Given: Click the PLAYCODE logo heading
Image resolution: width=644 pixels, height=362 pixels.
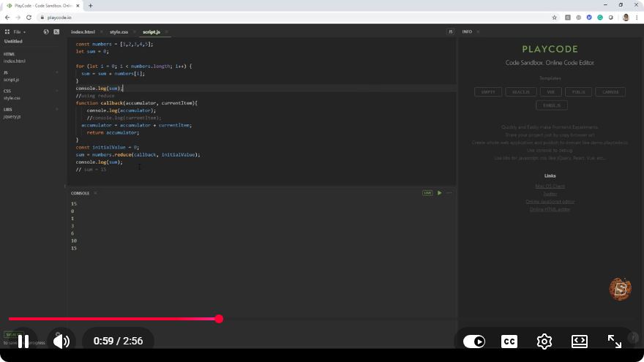Looking at the screenshot, I should coord(550,49).
